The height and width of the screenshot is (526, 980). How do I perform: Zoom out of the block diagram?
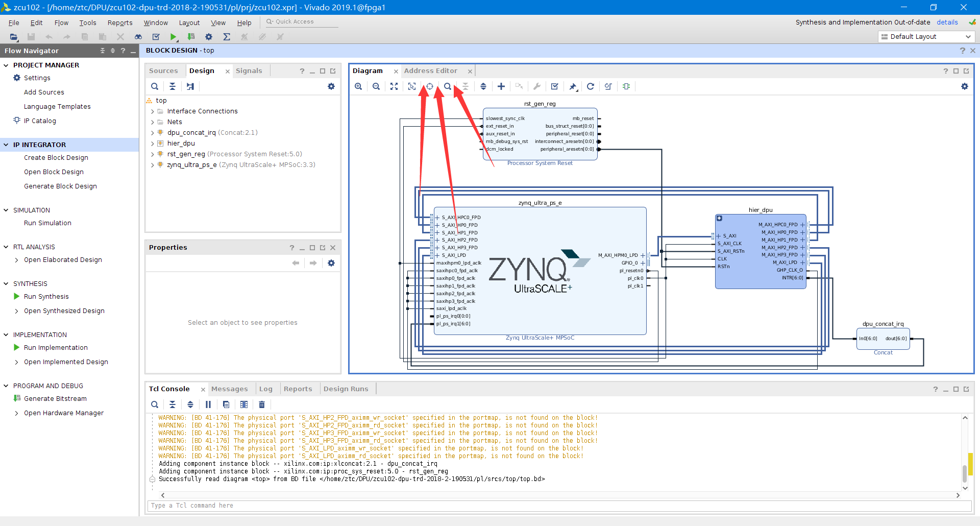click(376, 86)
